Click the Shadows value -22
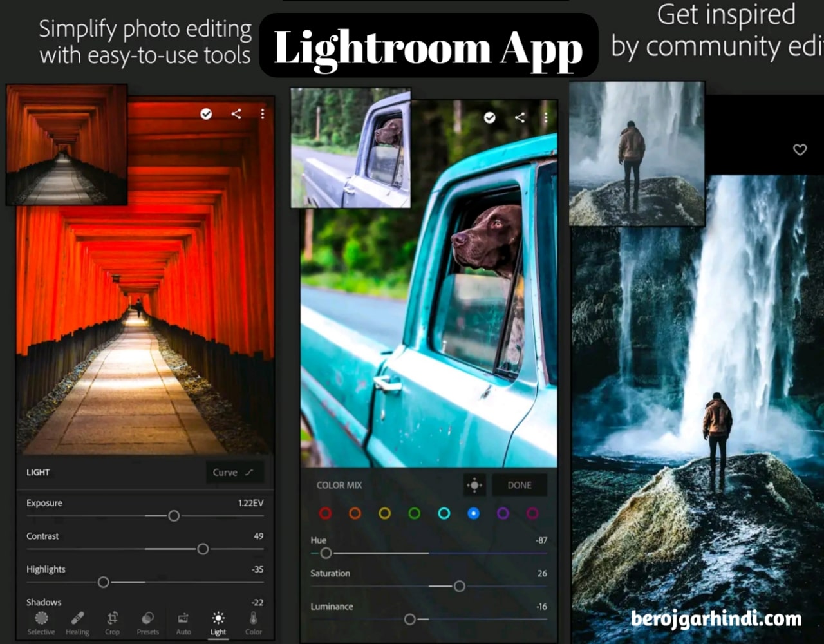 tap(257, 603)
